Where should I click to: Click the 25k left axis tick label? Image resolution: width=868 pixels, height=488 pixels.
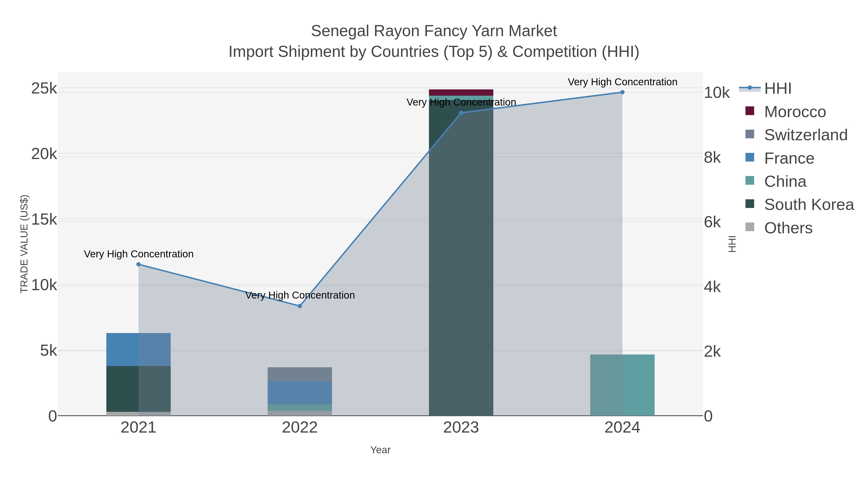[44, 89]
